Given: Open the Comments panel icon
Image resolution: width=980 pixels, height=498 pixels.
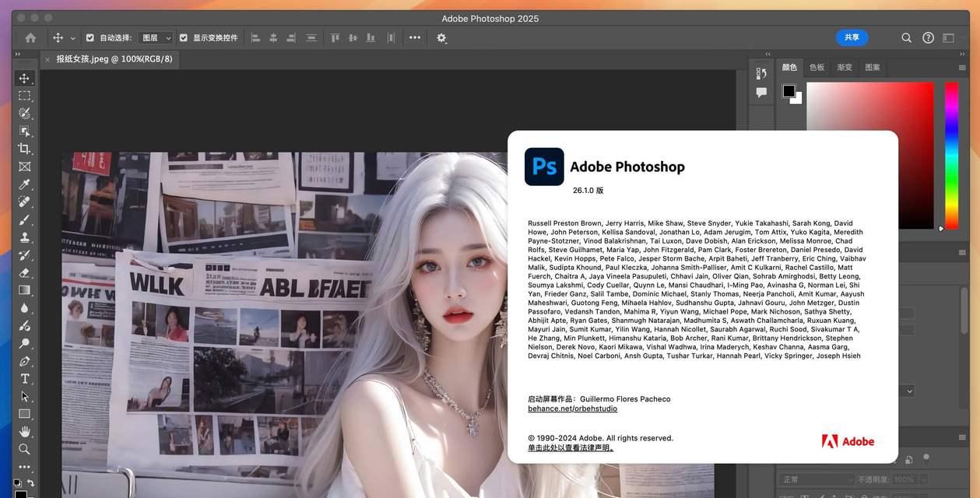Looking at the screenshot, I should pos(761,92).
